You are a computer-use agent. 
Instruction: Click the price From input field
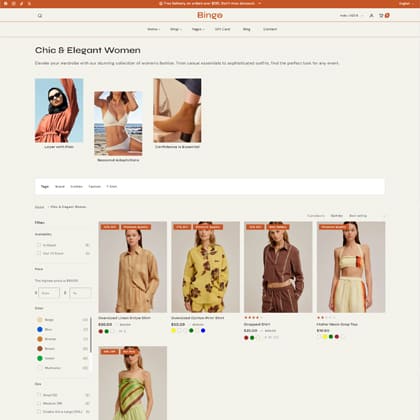[x=49, y=293]
